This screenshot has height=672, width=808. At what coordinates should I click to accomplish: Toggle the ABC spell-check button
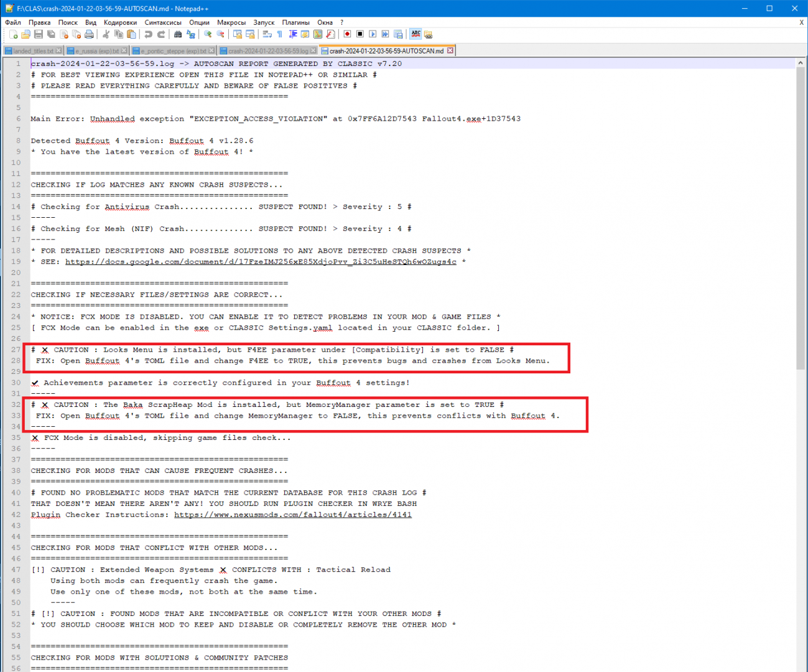[416, 34]
